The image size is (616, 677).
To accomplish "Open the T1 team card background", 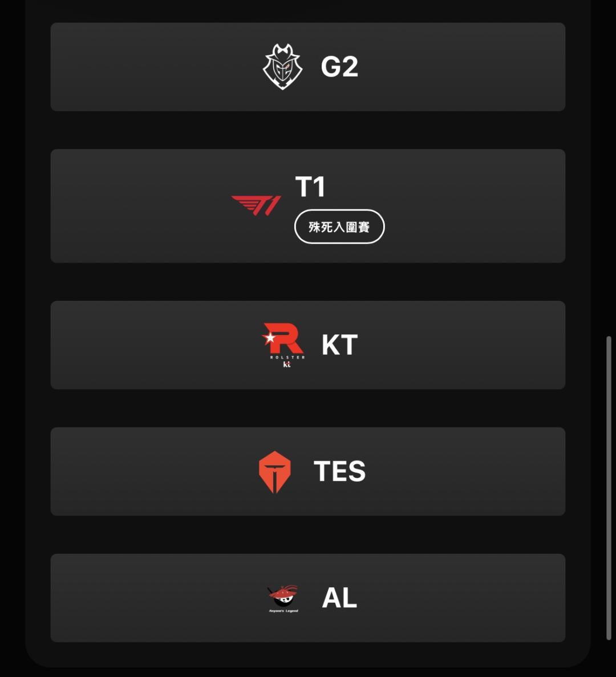I will (x=143, y=206).
